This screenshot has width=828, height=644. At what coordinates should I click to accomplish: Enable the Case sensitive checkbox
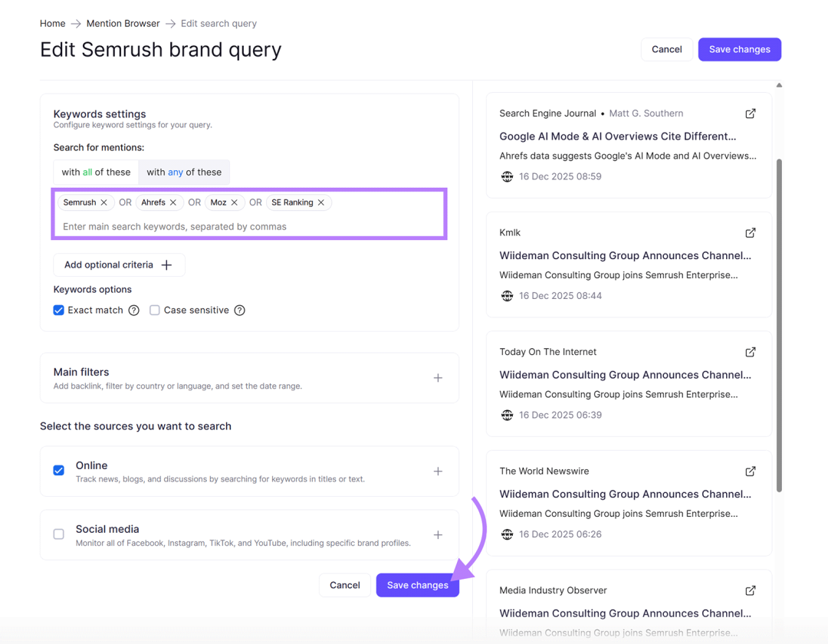click(155, 310)
